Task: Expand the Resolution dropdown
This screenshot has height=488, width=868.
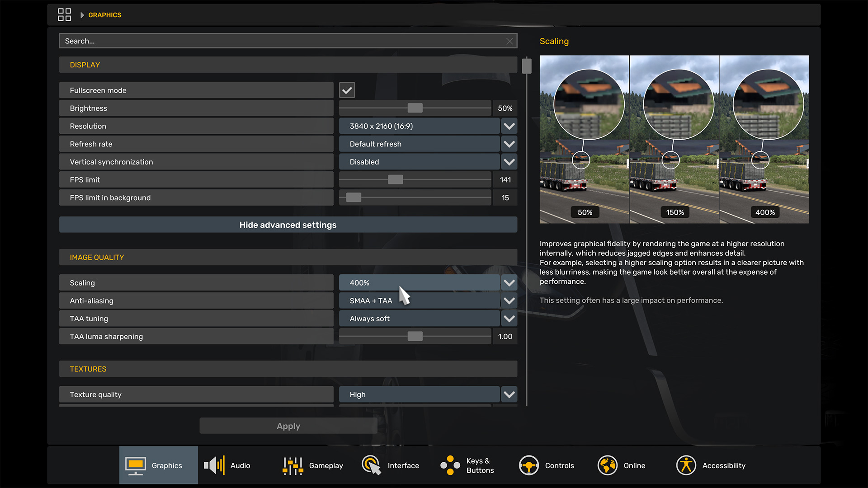Action: (509, 126)
